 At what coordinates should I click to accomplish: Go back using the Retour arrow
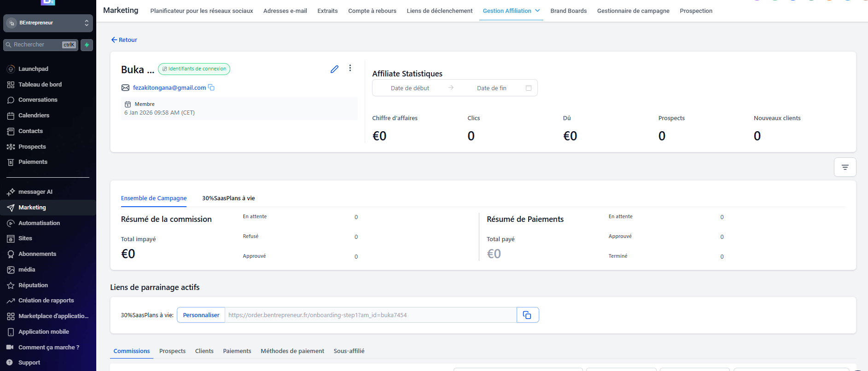pos(124,40)
